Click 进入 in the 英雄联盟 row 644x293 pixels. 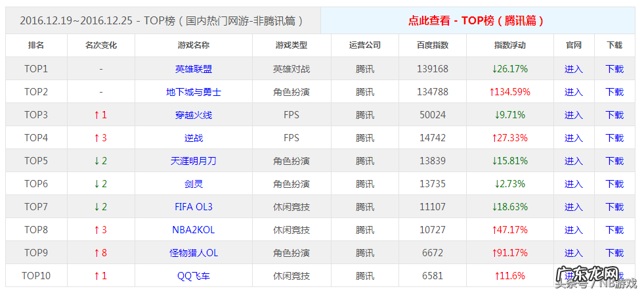pyautogui.click(x=573, y=69)
